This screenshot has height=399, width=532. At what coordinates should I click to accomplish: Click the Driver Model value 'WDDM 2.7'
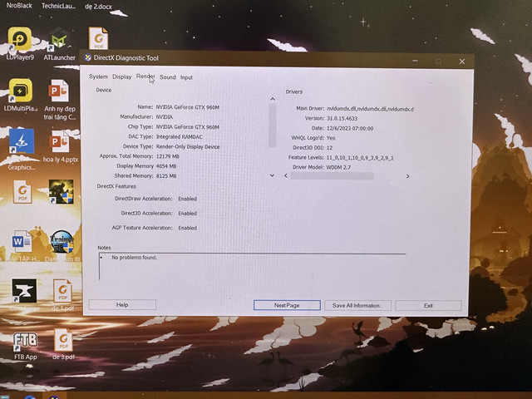(x=338, y=167)
